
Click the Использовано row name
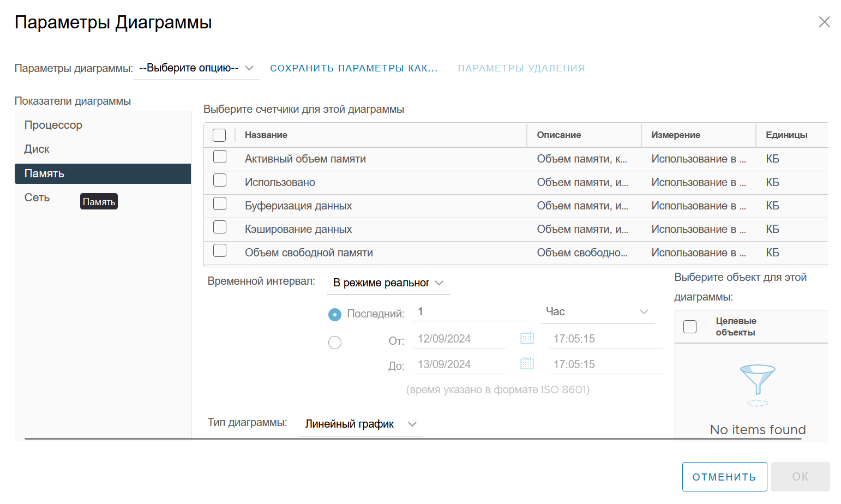coord(280,182)
